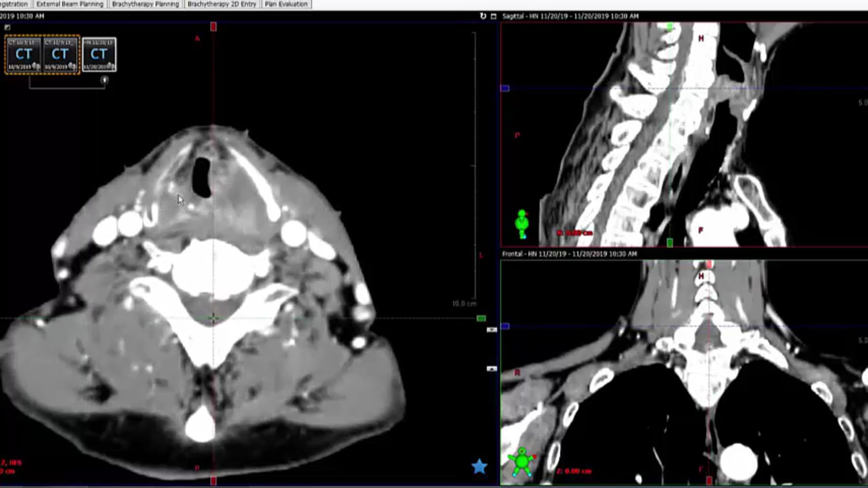Select the HN 11/20/19 CT thumbnail
This screenshot has height=488, width=868.
[x=99, y=54]
